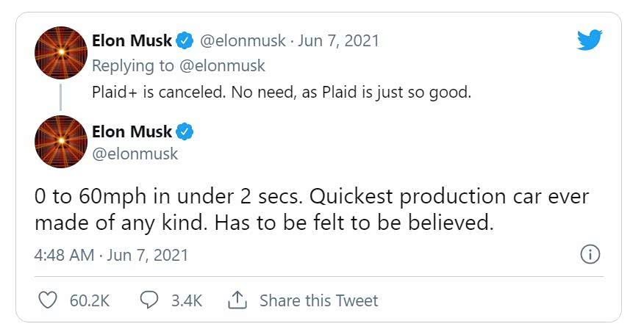Screen dimensions: 644x332
Task: Click the Twitter bird logo
Action: coord(589,41)
